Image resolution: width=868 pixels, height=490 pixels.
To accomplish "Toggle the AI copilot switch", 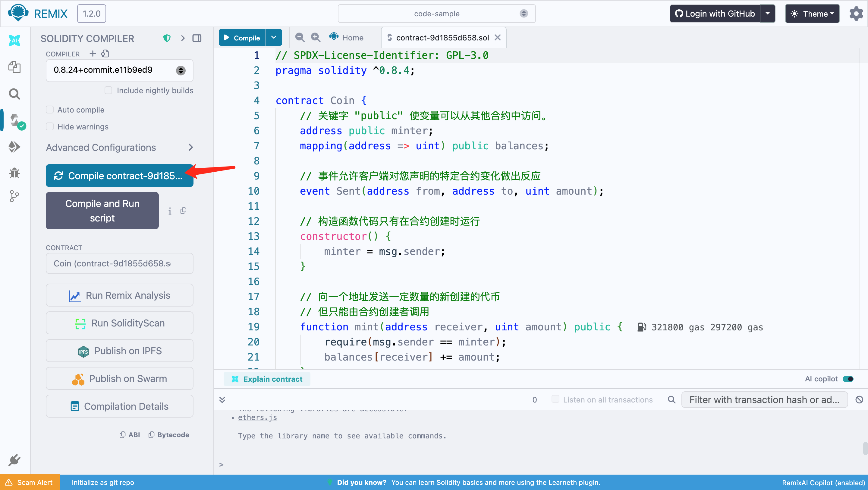I will pyautogui.click(x=848, y=379).
